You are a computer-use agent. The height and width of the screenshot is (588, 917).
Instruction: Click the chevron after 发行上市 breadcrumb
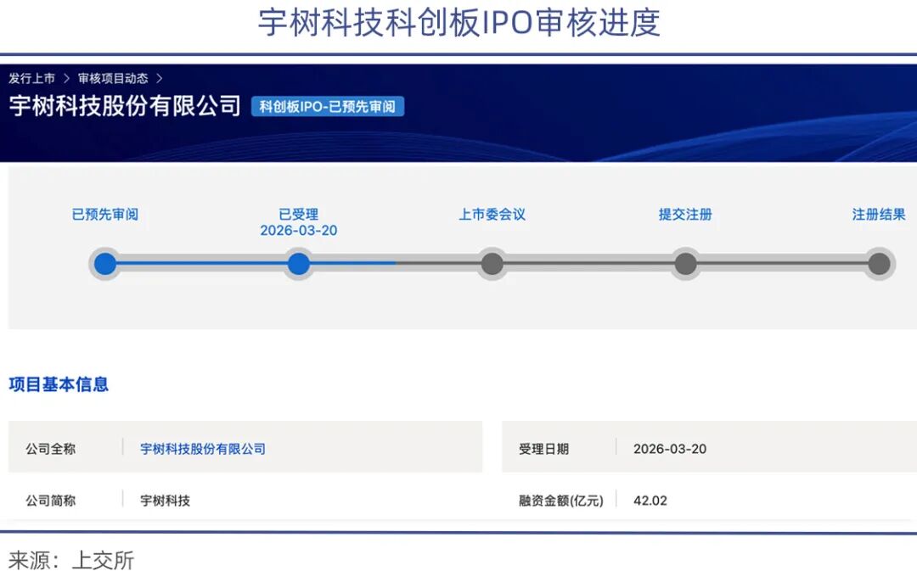(67, 78)
